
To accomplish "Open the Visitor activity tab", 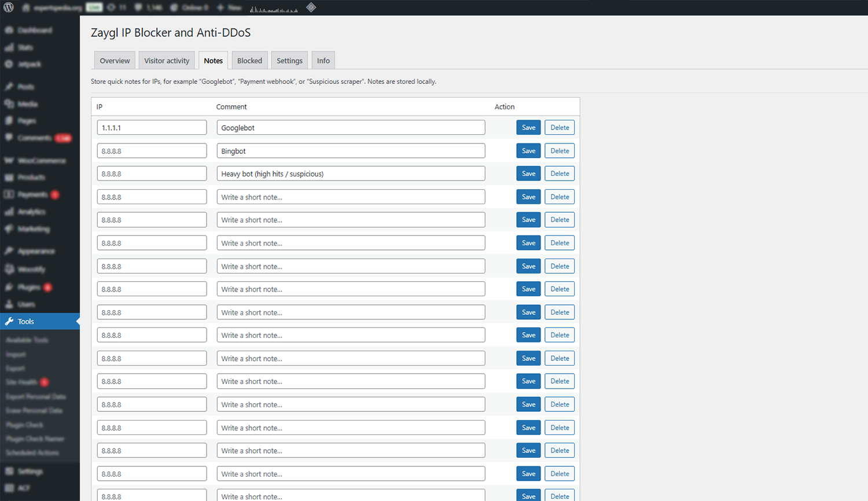I will click(166, 60).
